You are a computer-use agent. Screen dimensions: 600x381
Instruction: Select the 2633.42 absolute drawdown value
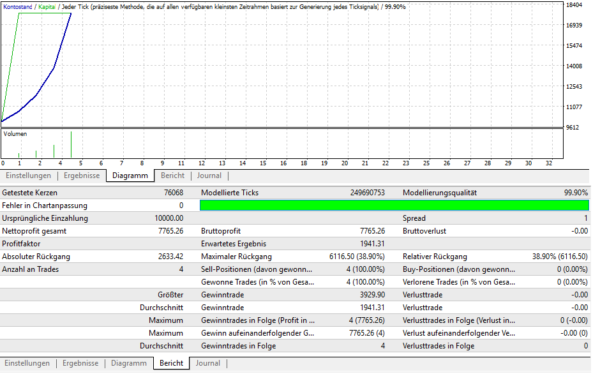coord(171,257)
